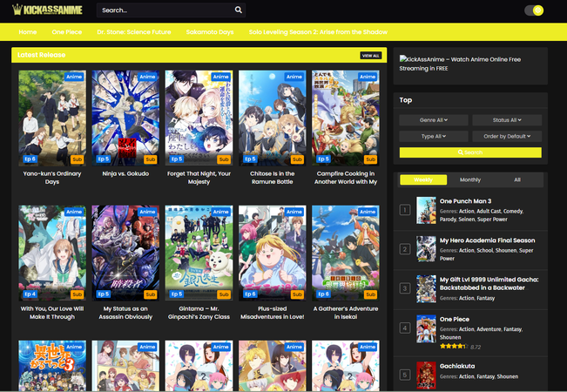Viewport: 567px width, 392px height.
Task: Open Chitose Is in the Ramune Bottle poster
Action: [x=273, y=118]
